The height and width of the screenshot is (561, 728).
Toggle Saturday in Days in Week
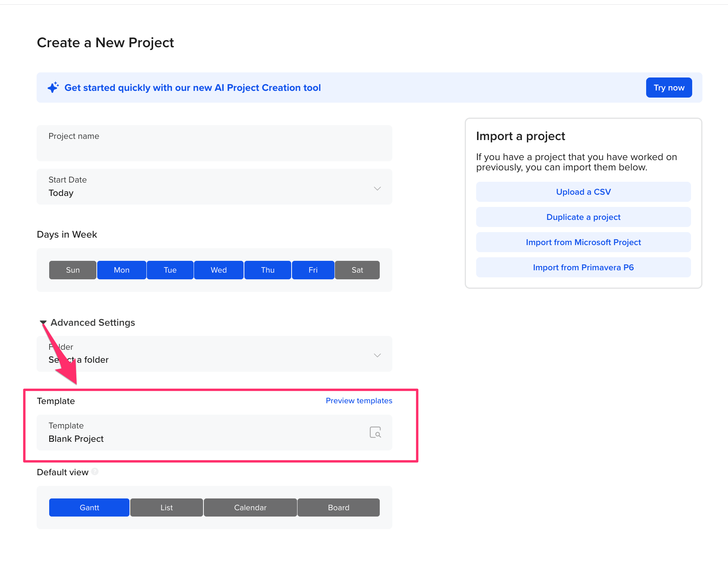pyautogui.click(x=357, y=270)
